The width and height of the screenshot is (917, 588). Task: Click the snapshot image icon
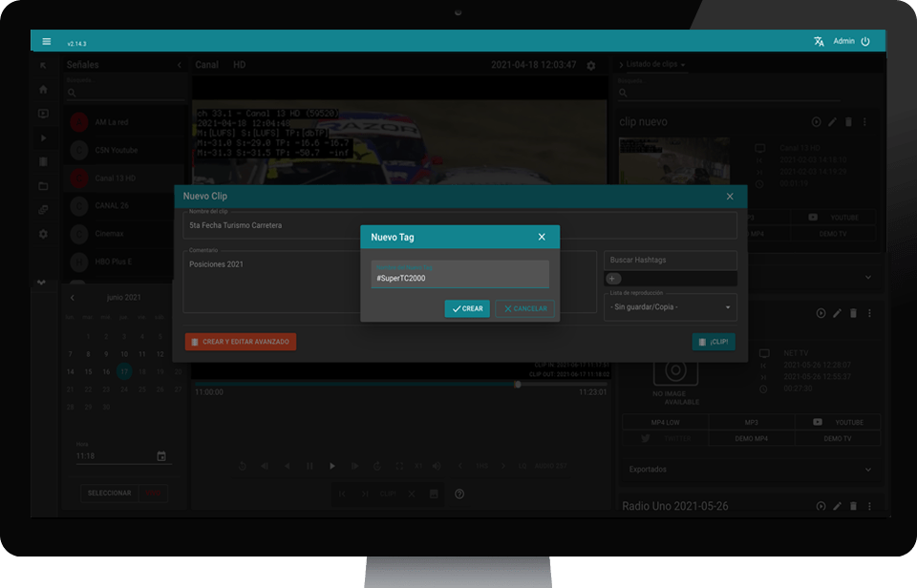434,493
